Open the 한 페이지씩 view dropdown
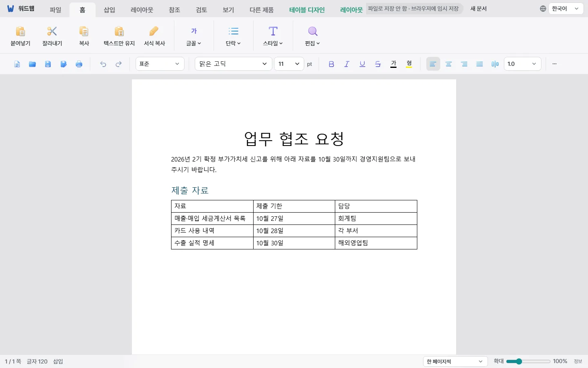588x368 pixels. 455,361
